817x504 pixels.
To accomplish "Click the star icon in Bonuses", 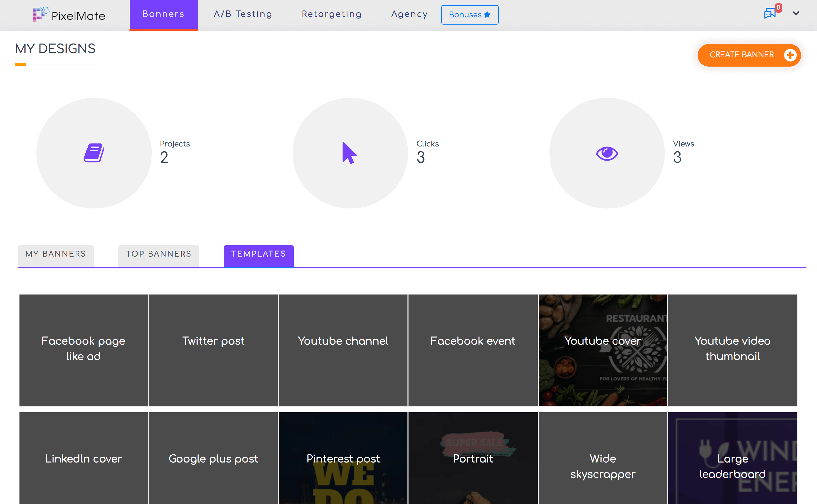I will [x=487, y=15].
